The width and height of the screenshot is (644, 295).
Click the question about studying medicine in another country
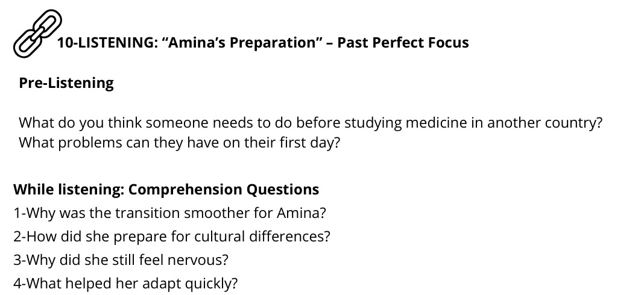click(x=310, y=123)
